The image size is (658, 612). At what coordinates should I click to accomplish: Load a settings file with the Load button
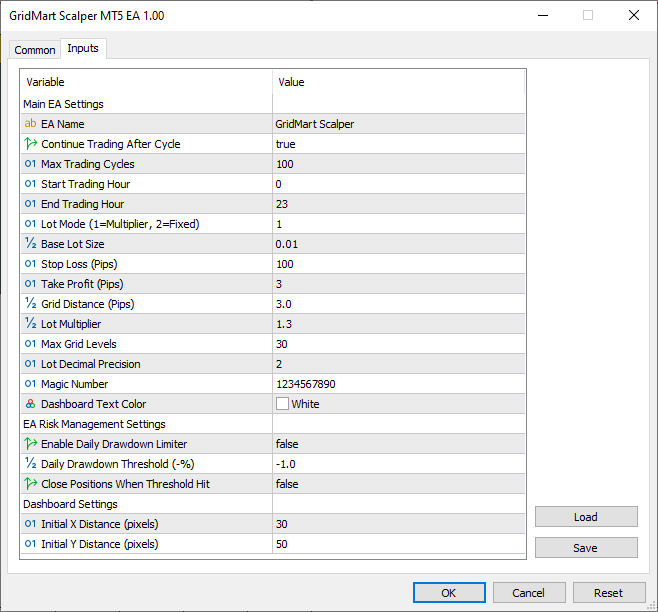pyautogui.click(x=586, y=517)
